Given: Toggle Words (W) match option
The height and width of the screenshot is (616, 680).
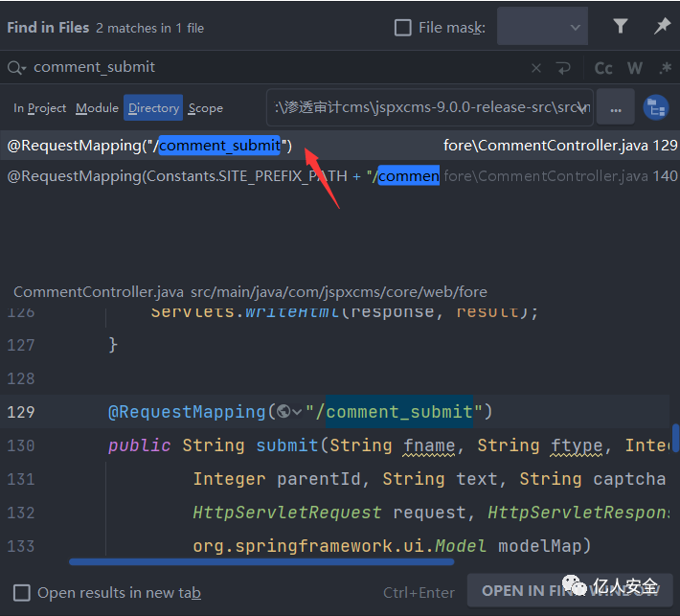Looking at the screenshot, I should [634, 68].
